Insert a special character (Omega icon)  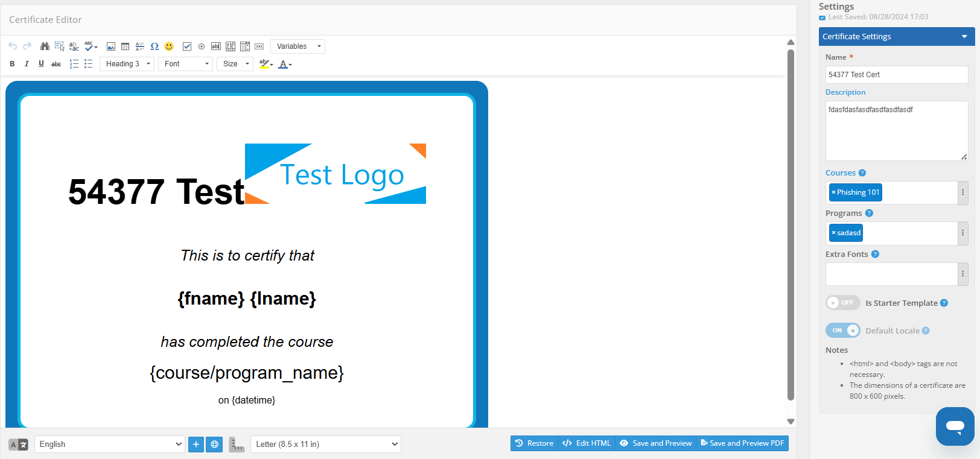[x=154, y=46]
